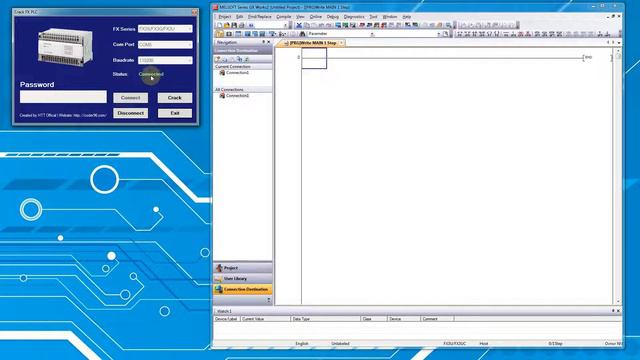The image size is (640, 360).
Task: Click the Project view icon in navigation footer
Action: pos(219,268)
